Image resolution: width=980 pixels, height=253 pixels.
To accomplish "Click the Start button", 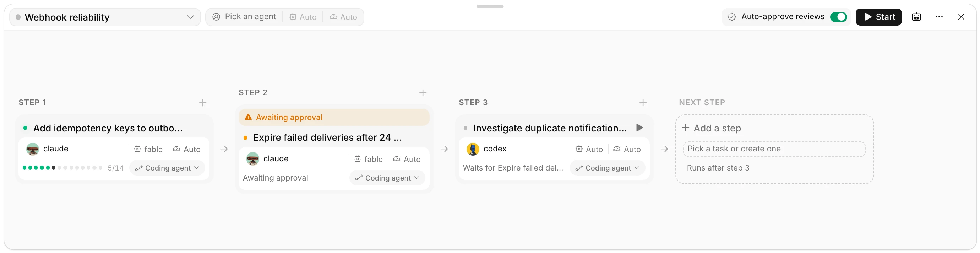I will point(878,17).
